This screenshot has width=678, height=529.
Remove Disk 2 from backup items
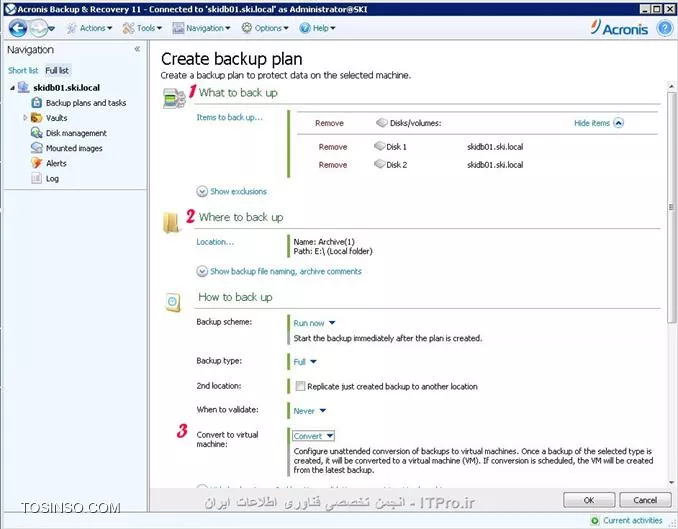coord(333,165)
